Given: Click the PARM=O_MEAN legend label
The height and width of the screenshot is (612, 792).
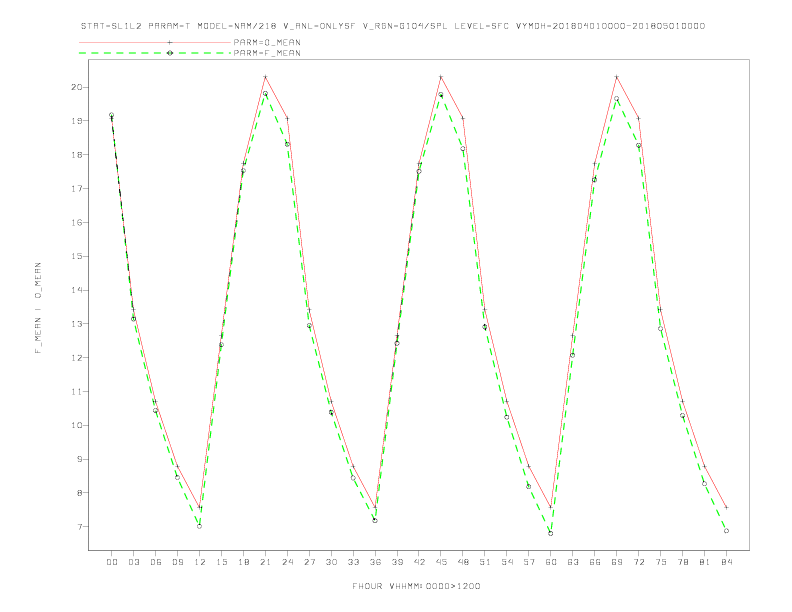Looking at the screenshot, I should tap(267, 42).
